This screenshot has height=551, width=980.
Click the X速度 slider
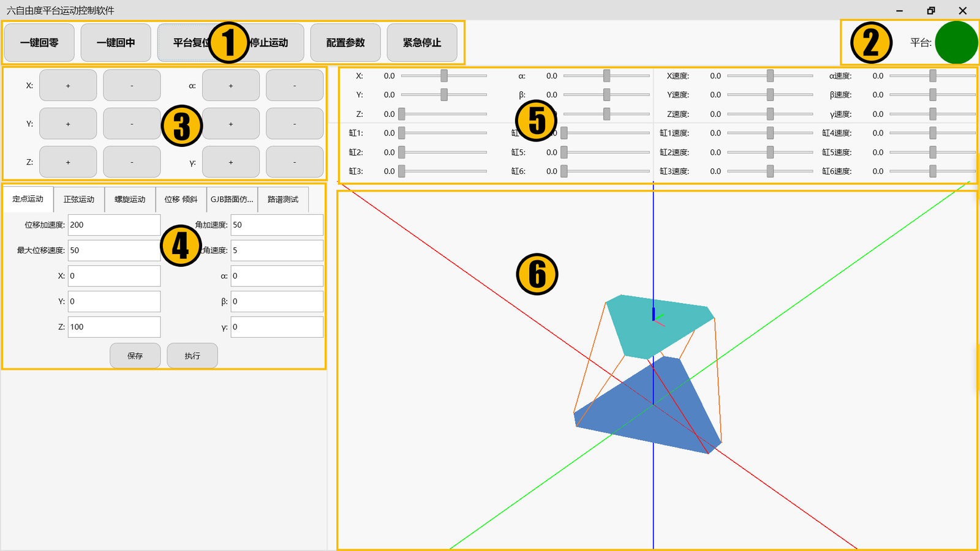point(770,76)
